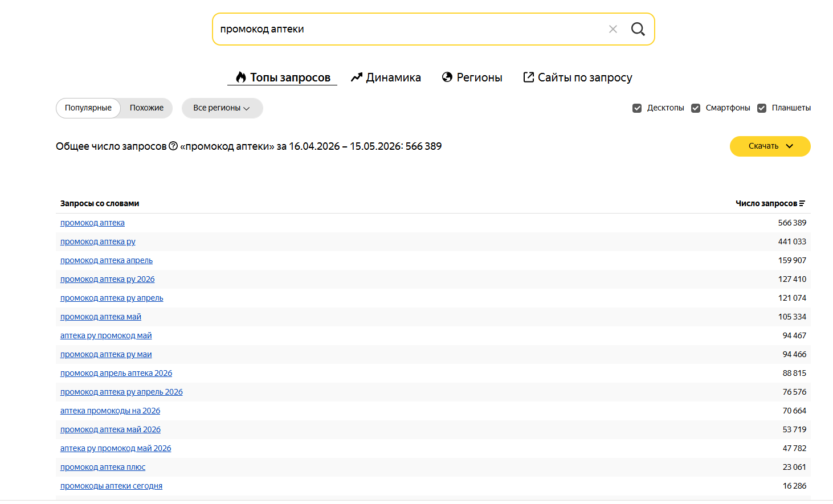Select the Похожие toggle option
This screenshot has height=504, width=833.
[x=146, y=108]
